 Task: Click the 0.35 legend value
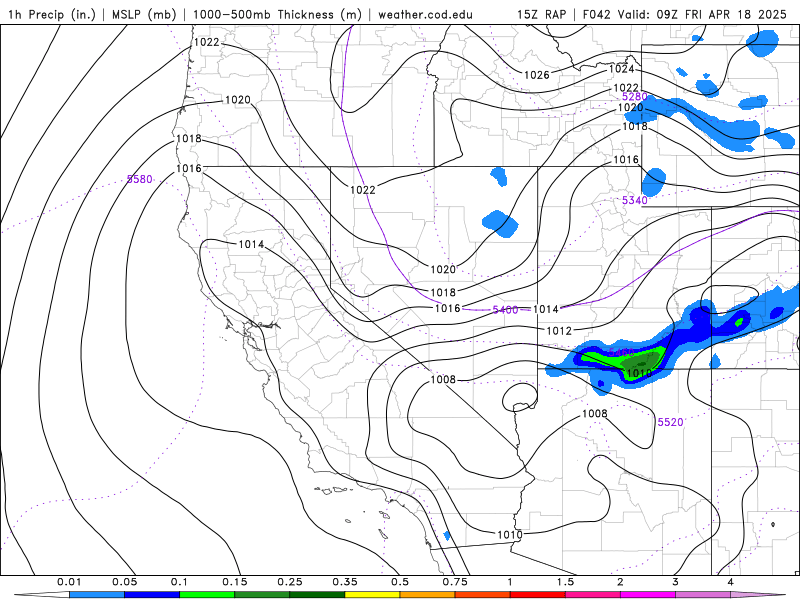(345, 582)
